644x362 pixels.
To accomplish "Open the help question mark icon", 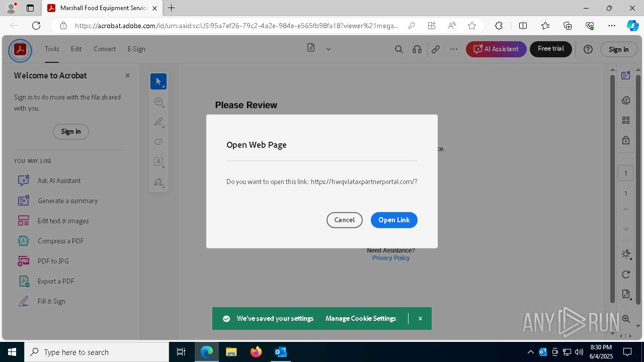I will (x=588, y=49).
